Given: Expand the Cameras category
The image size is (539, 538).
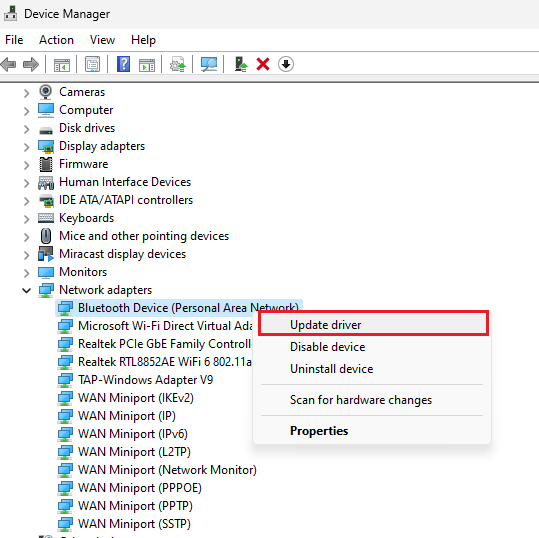Looking at the screenshot, I should pos(26,93).
